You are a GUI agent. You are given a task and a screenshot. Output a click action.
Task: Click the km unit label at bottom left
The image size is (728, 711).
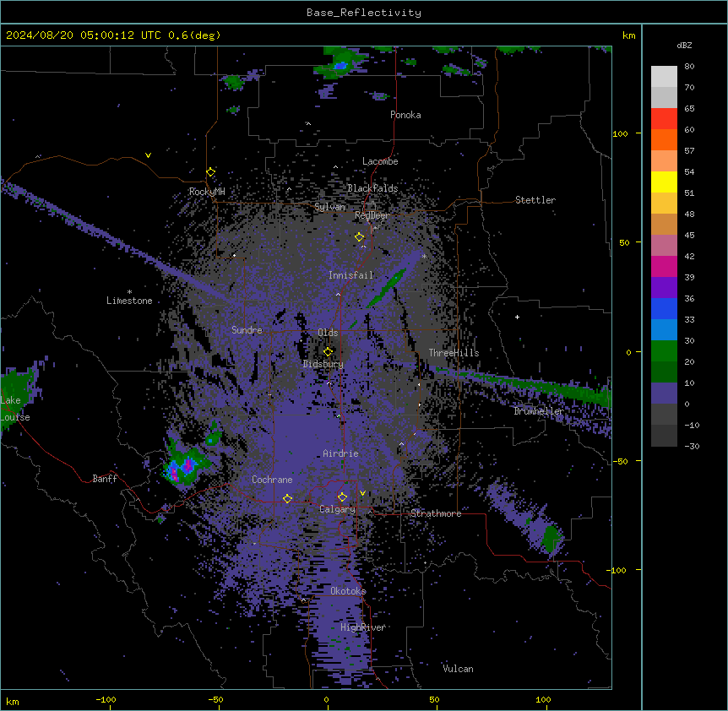(13, 701)
